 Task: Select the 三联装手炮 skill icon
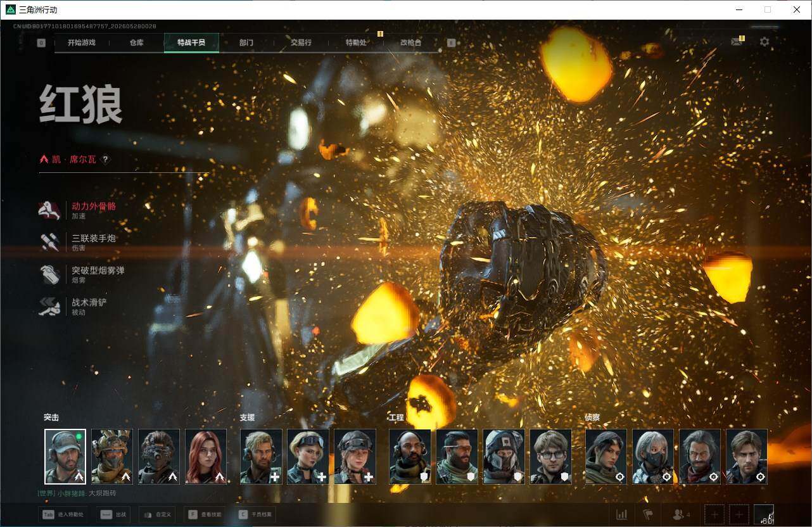(49, 243)
